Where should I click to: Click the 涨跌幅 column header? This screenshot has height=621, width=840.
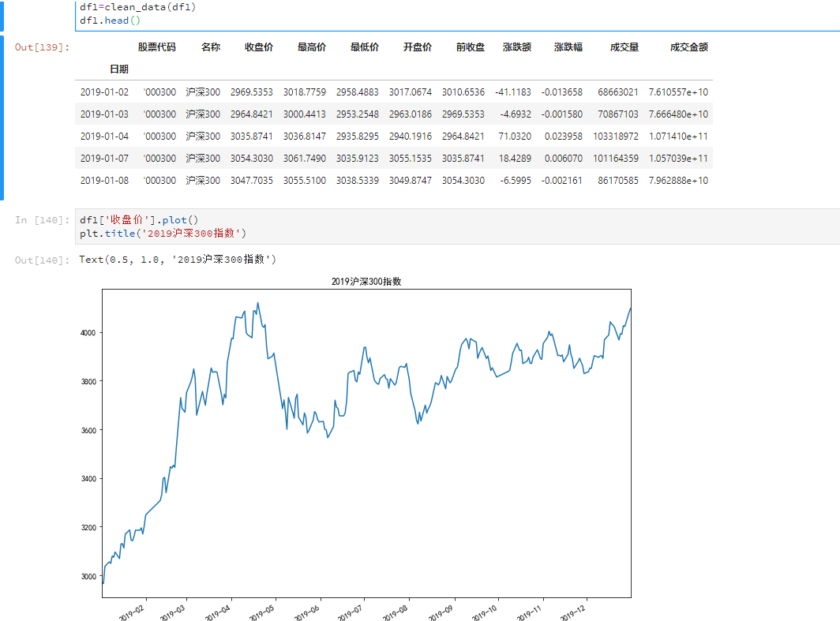click(x=568, y=47)
